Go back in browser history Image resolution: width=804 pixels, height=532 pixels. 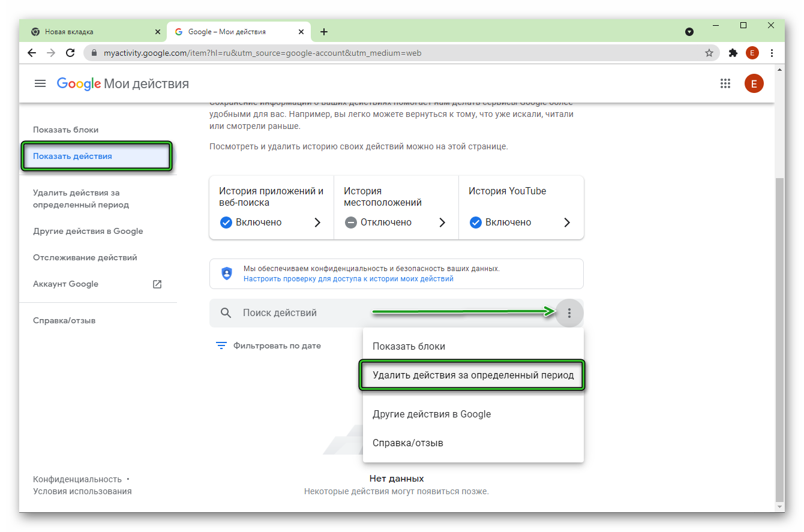point(32,53)
